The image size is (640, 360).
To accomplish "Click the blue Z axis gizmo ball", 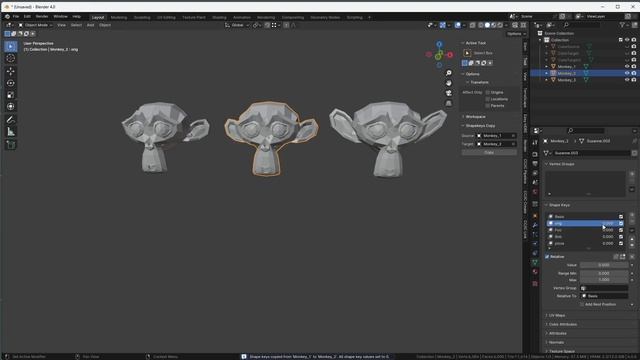I will tap(439, 44).
